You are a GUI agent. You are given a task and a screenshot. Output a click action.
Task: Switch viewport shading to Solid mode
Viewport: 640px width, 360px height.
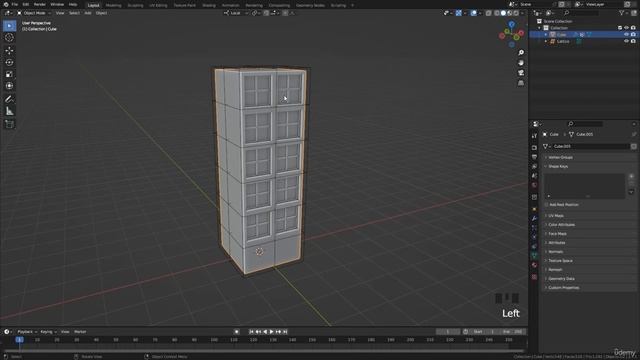503,13
